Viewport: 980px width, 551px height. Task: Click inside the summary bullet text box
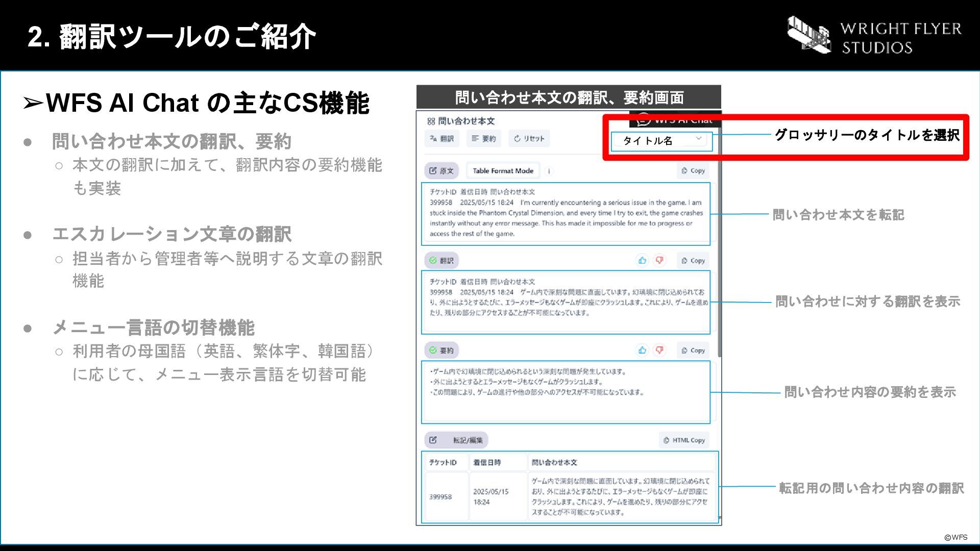click(x=566, y=392)
